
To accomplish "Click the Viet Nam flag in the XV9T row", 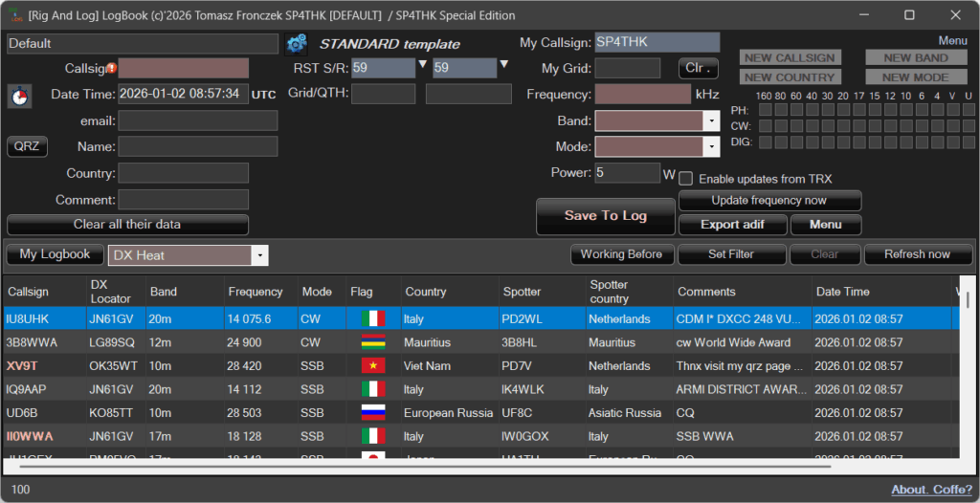I will pyautogui.click(x=372, y=366).
